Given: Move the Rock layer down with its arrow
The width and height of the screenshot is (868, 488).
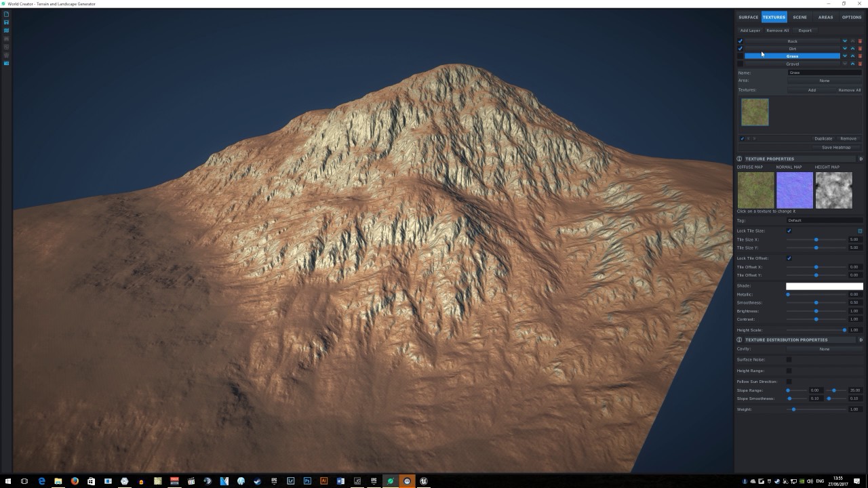Looking at the screenshot, I should point(845,41).
